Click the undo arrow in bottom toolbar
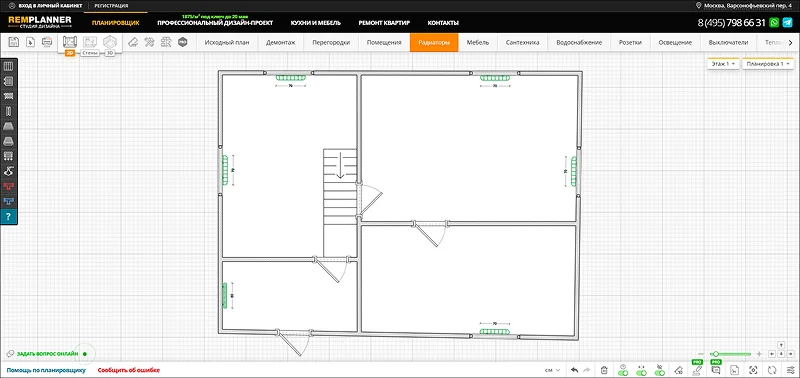Screen dimensions: 800x378 pos(574,370)
